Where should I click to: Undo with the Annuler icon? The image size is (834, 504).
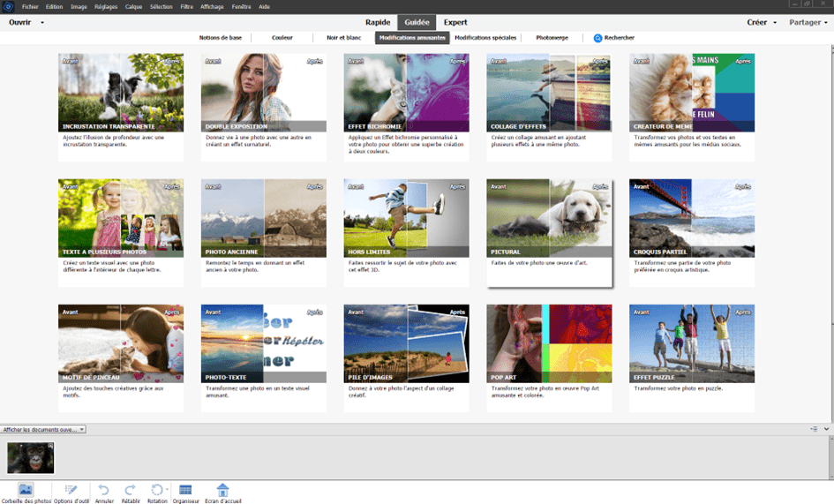pyautogui.click(x=104, y=493)
